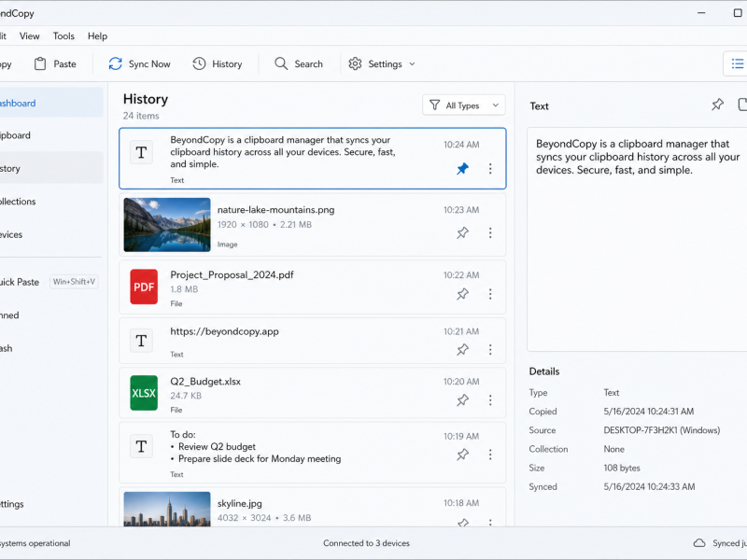Click the funnel filter icon

pos(434,105)
